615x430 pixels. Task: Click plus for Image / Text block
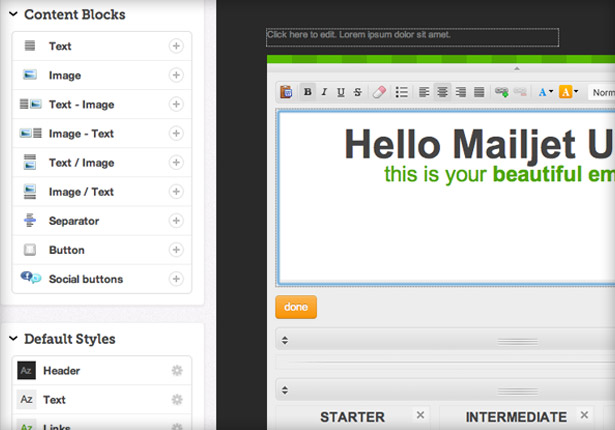pos(176,191)
